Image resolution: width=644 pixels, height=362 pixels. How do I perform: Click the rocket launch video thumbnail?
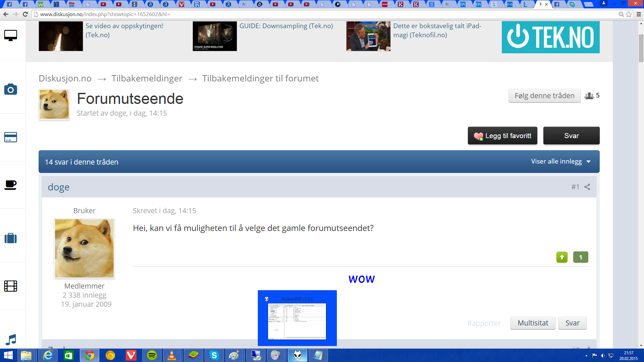tap(61, 36)
